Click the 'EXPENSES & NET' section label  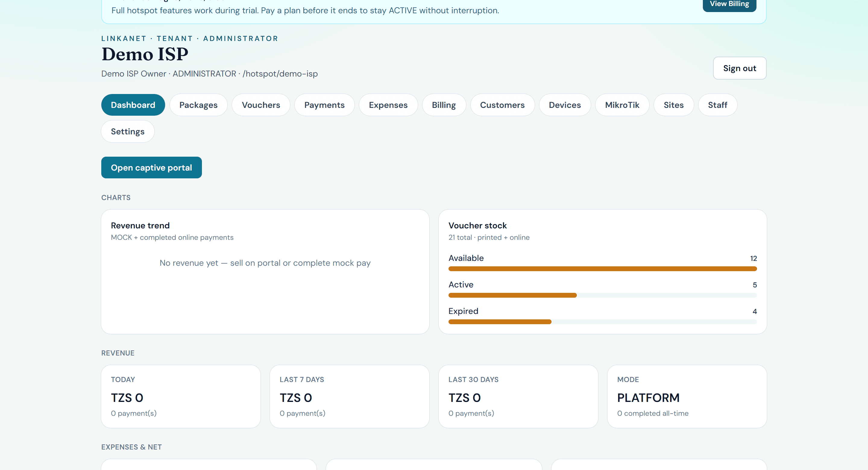131,447
